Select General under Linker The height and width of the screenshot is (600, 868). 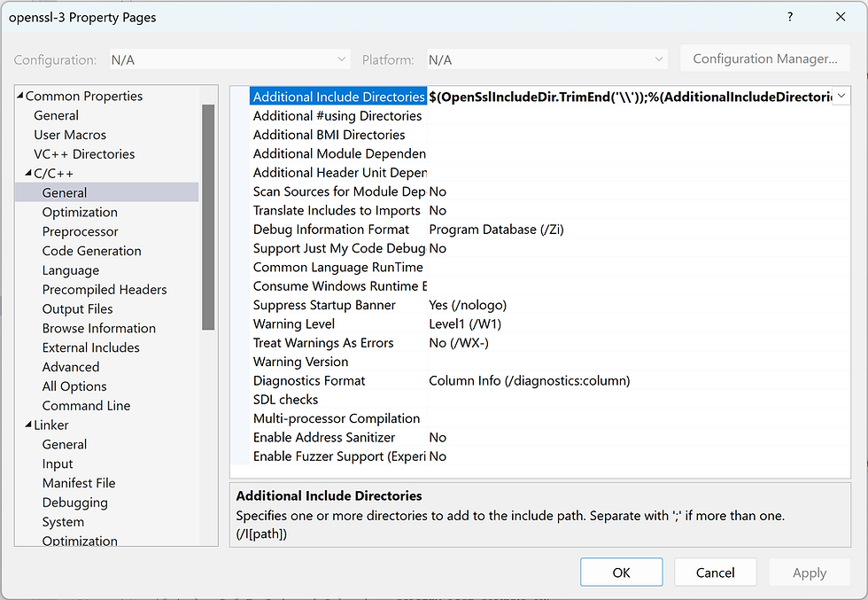pos(64,444)
